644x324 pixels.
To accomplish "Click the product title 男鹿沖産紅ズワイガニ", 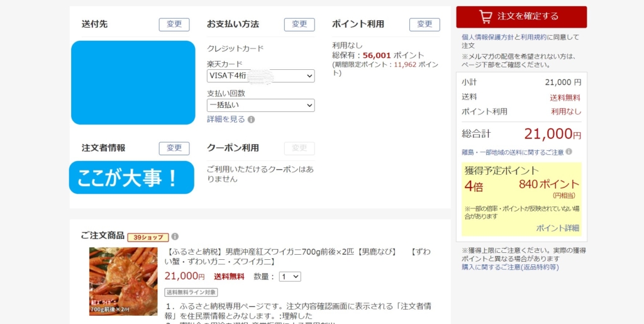I will [299, 256].
